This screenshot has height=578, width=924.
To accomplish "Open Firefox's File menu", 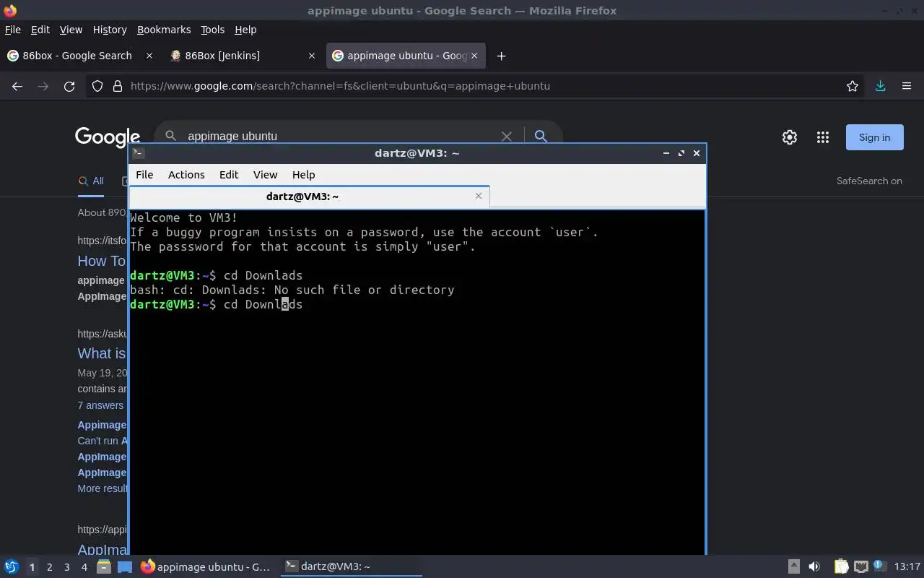I will click(x=13, y=30).
